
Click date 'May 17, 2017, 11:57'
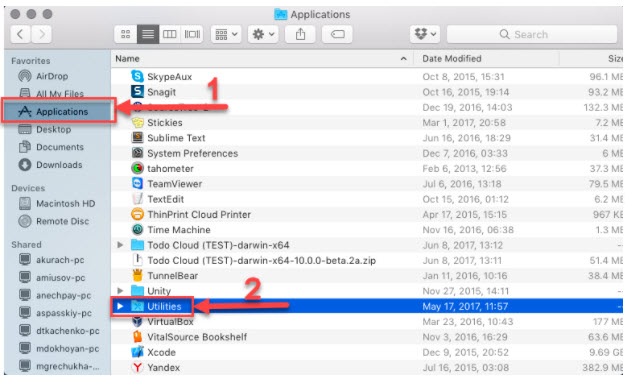465,306
